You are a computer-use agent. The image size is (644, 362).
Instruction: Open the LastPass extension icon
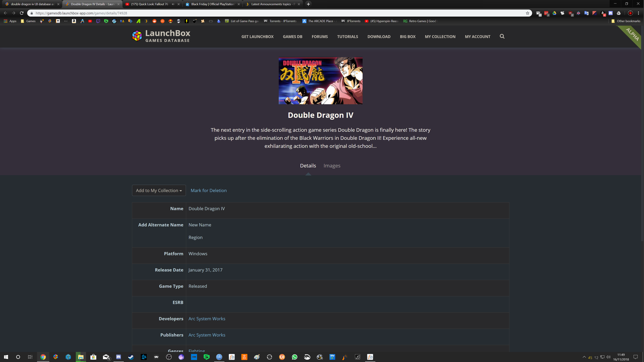547,13
